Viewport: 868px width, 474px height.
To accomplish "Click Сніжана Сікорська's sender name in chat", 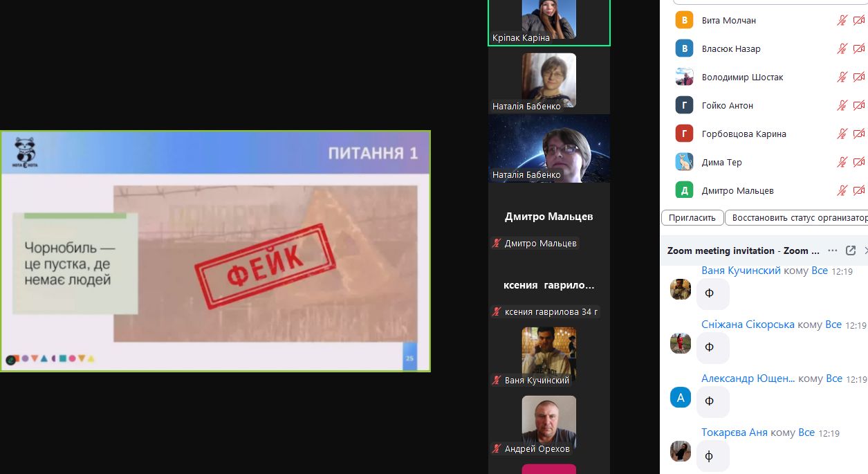I will pyautogui.click(x=748, y=325).
